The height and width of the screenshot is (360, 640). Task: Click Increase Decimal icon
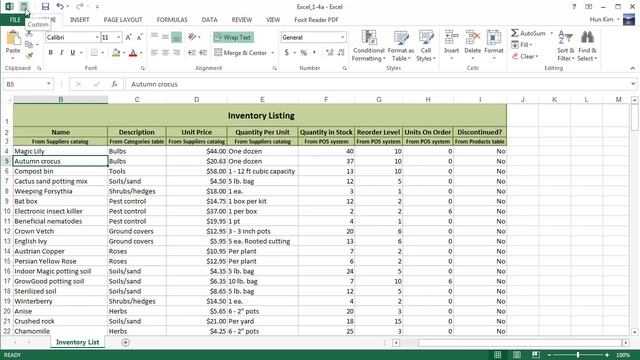point(329,53)
